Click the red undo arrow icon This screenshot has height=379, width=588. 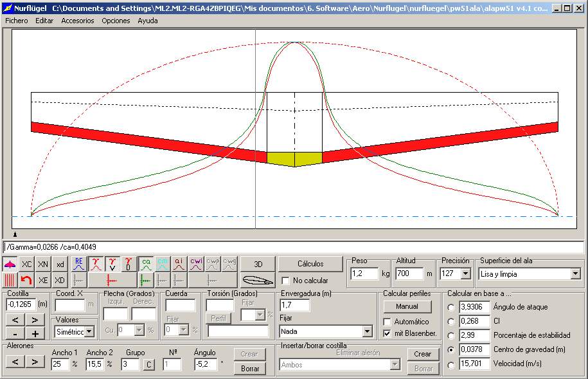[x=26, y=280]
